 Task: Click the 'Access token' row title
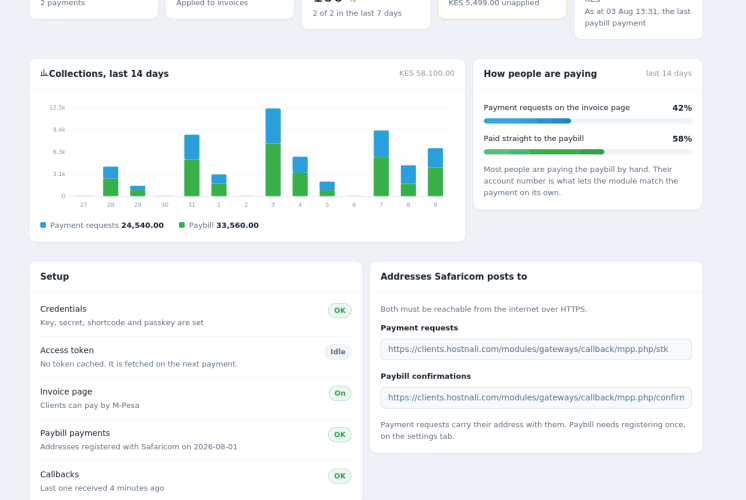pyautogui.click(x=67, y=350)
